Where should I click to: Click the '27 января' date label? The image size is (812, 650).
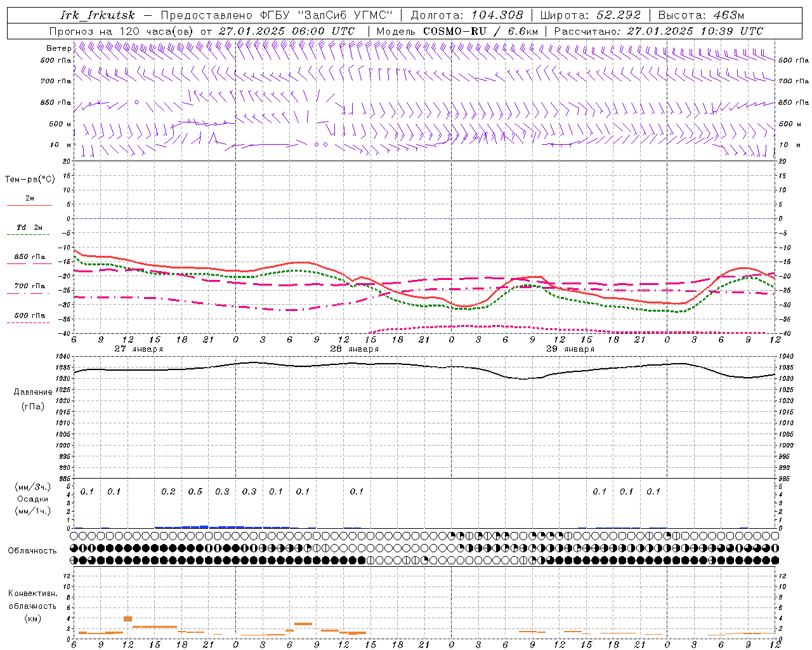138,349
